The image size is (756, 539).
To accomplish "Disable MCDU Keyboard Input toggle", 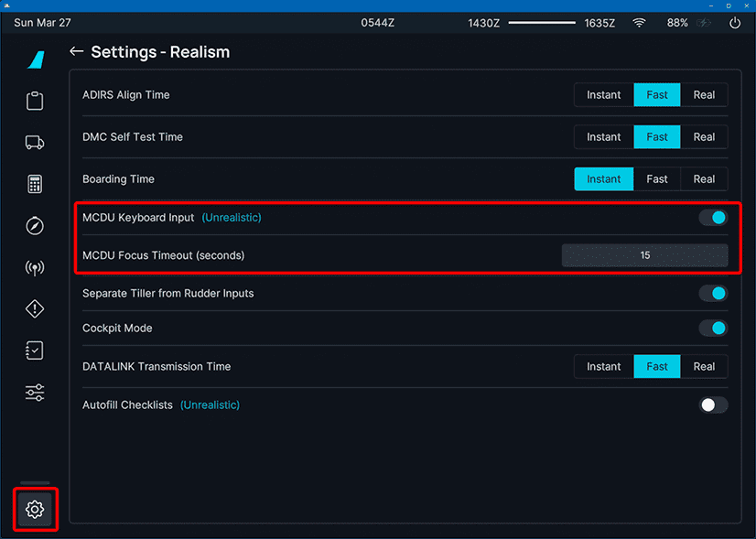I will 713,217.
